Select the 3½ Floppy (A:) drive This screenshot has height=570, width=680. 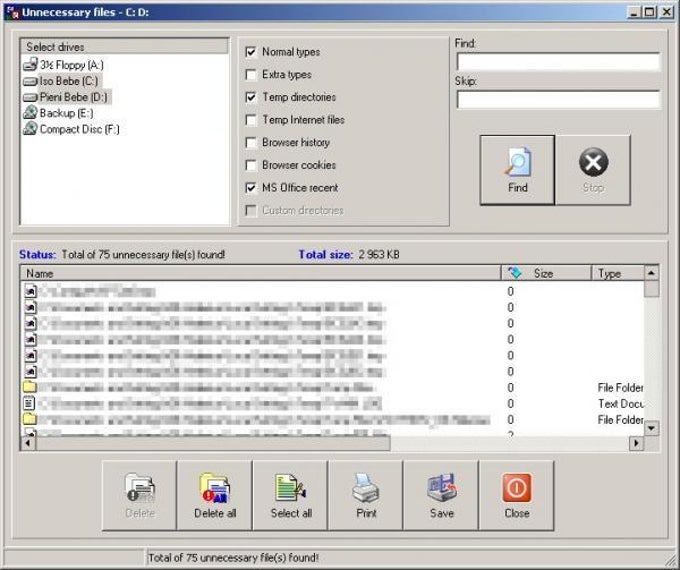click(64, 65)
